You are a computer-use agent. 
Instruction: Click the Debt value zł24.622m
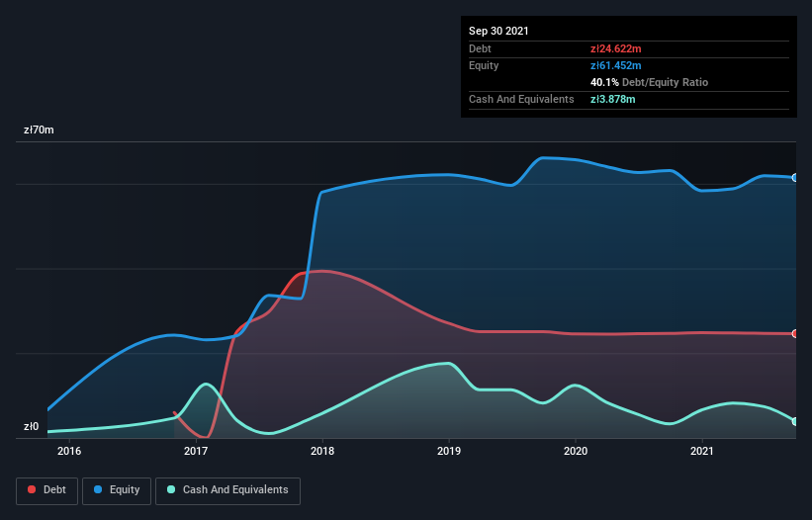[x=616, y=48]
